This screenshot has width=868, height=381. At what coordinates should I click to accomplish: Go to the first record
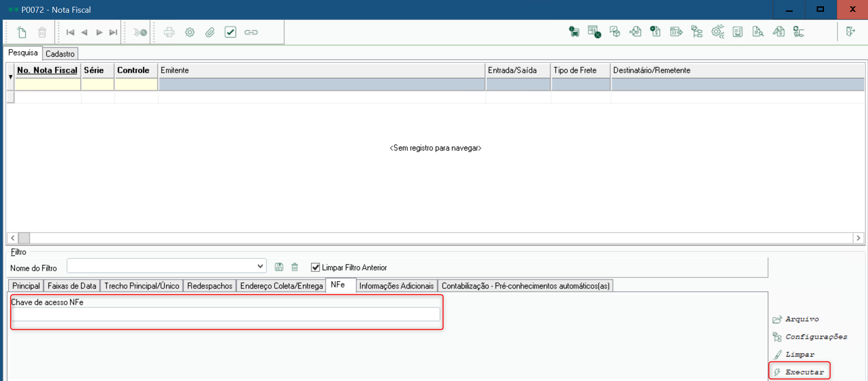70,32
